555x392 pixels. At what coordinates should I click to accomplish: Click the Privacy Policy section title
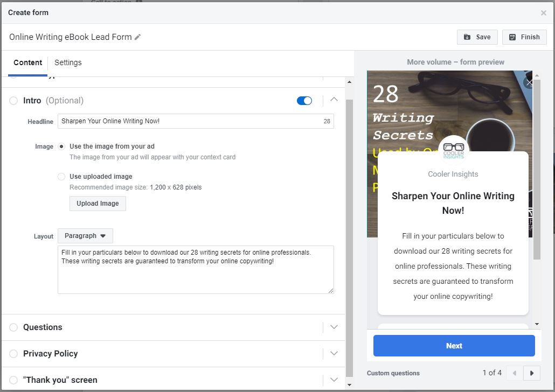pyautogui.click(x=50, y=354)
